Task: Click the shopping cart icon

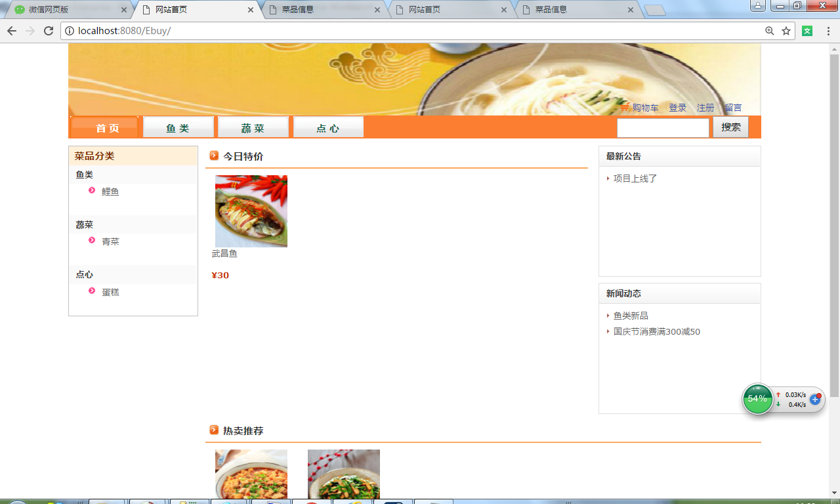Action: [625, 107]
